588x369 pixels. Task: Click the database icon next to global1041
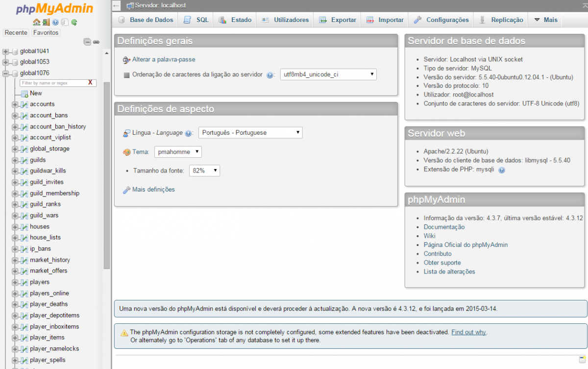15,51
